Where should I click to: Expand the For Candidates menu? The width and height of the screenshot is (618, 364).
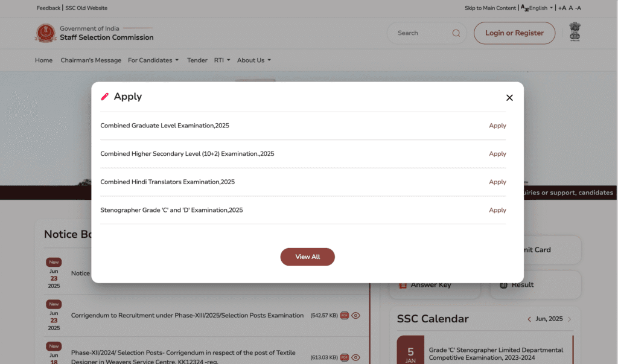pyautogui.click(x=153, y=60)
